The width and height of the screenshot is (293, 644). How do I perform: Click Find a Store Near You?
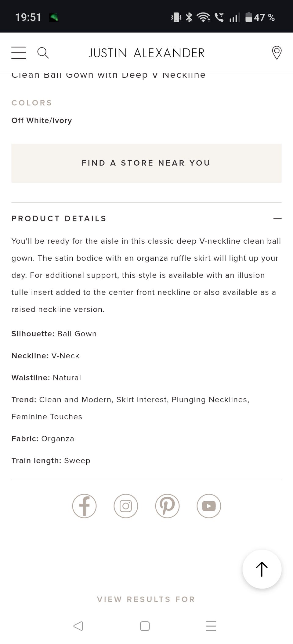point(146,163)
